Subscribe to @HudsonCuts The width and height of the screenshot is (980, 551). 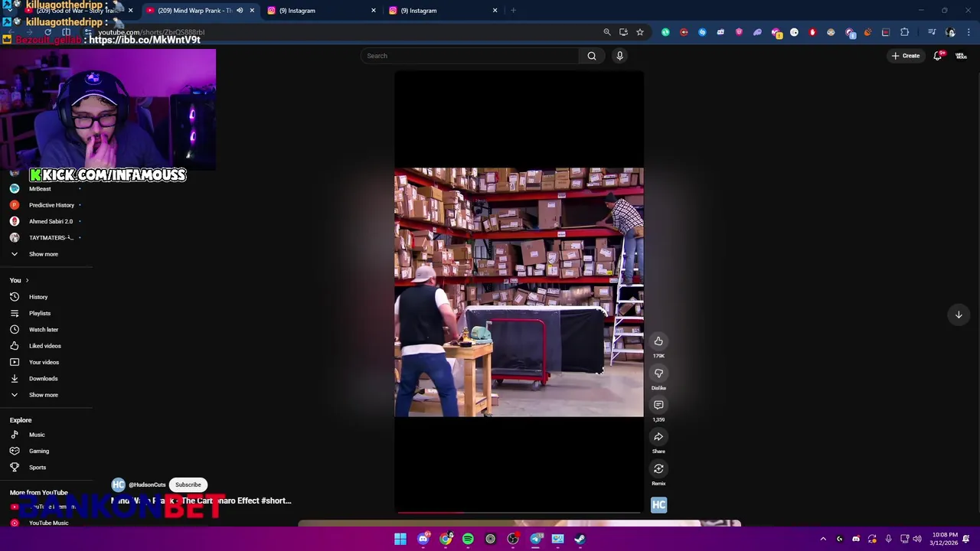pos(188,484)
